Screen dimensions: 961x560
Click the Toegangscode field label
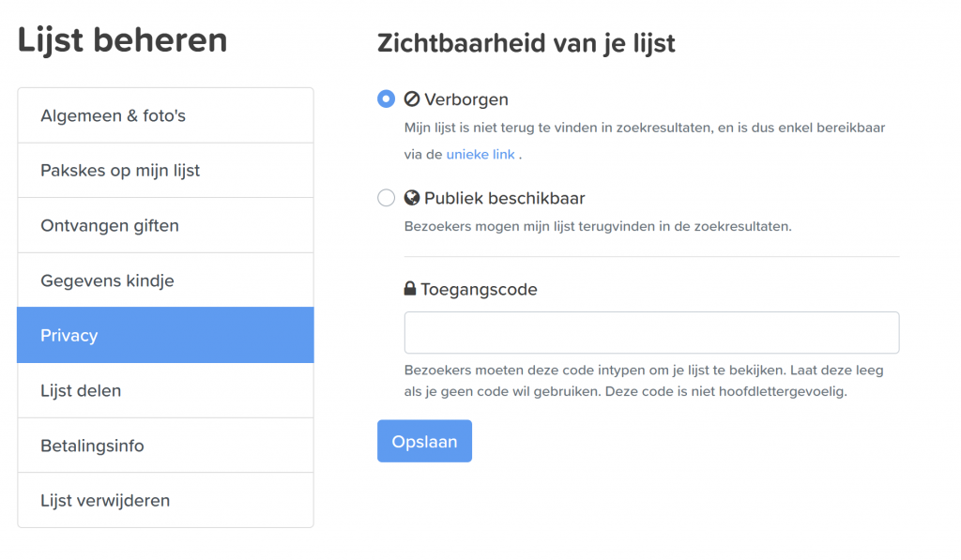(479, 289)
